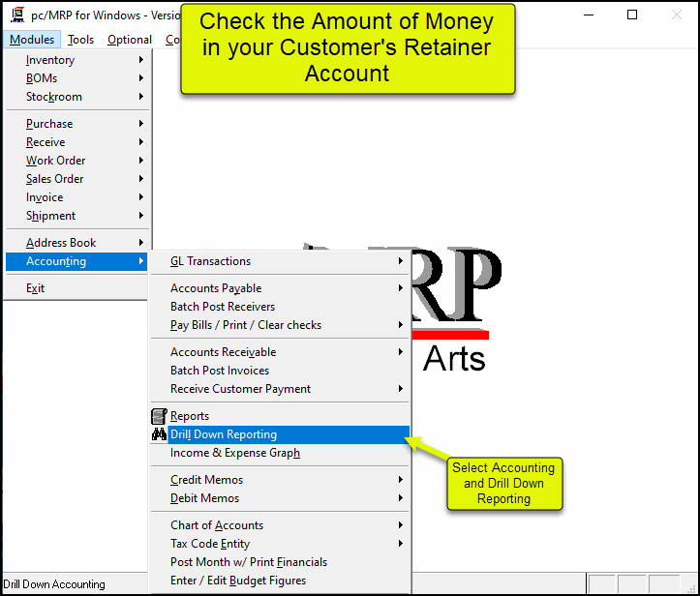This screenshot has width=700, height=596.
Task: Open Accounts Receivable submenu
Action: click(x=280, y=352)
